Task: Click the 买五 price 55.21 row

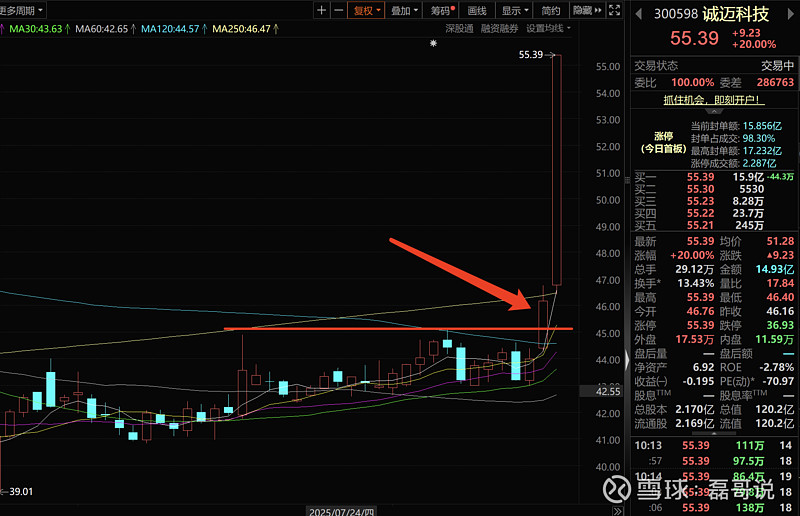Action: [x=714, y=225]
